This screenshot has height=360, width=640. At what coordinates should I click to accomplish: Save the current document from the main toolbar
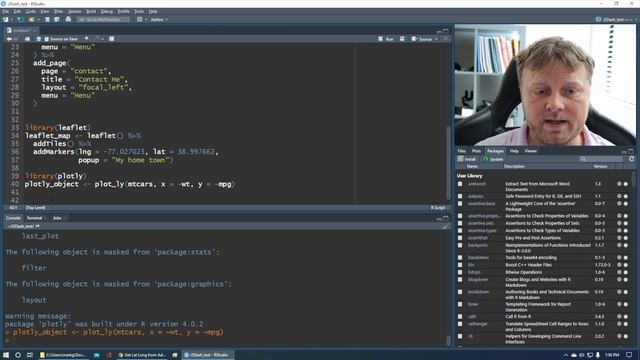[x=47, y=19]
